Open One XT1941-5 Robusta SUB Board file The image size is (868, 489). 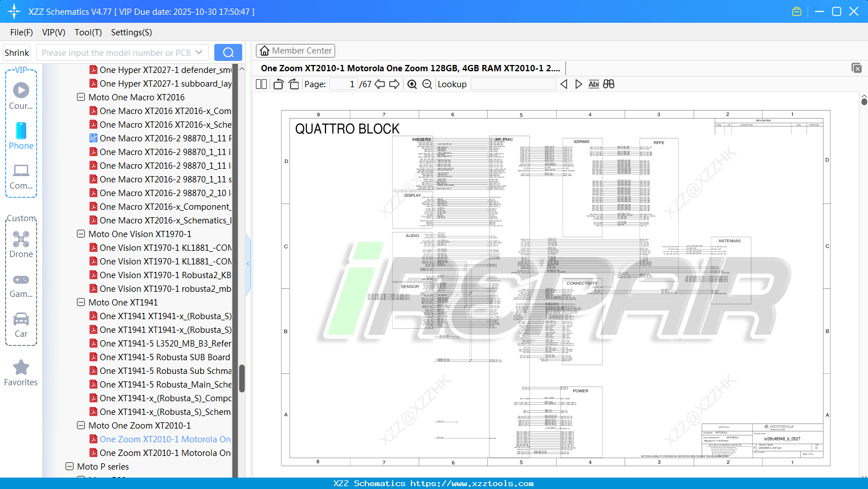click(x=165, y=357)
